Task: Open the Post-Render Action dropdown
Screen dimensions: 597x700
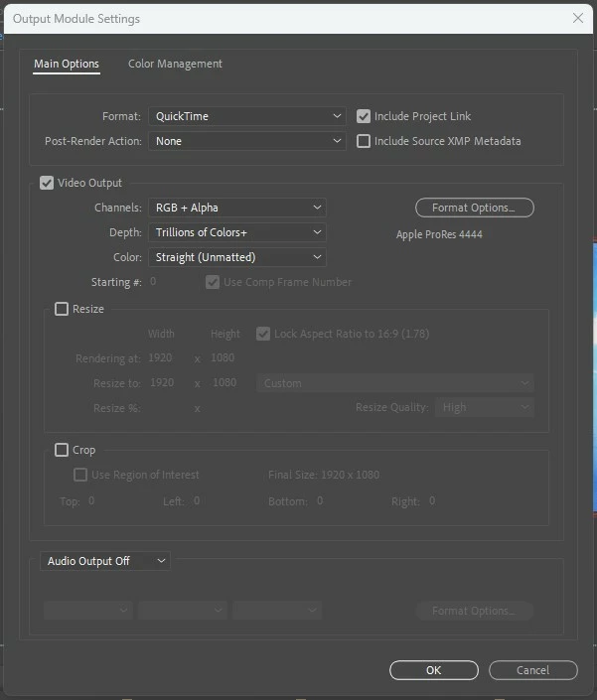Action: click(247, 141)
